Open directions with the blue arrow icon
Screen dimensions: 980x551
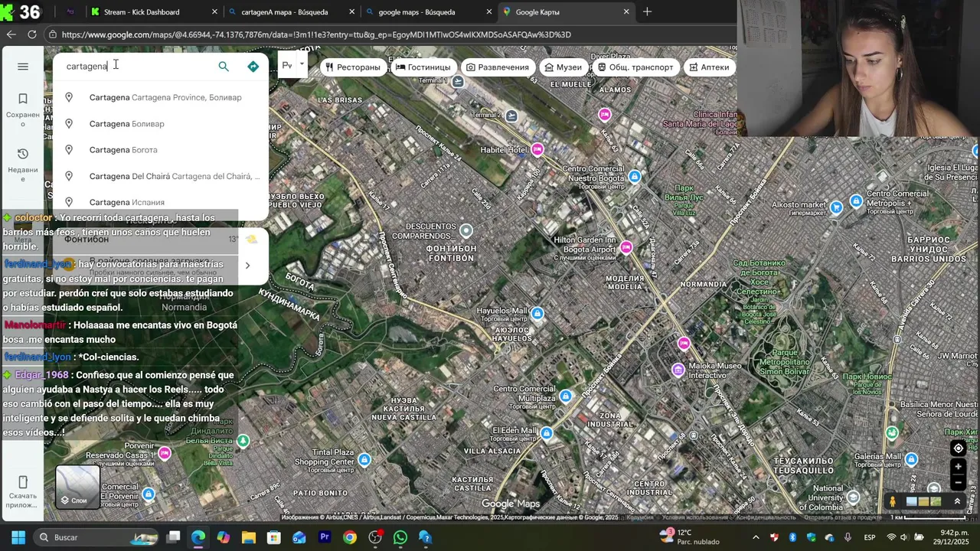[x=253, y=67]
